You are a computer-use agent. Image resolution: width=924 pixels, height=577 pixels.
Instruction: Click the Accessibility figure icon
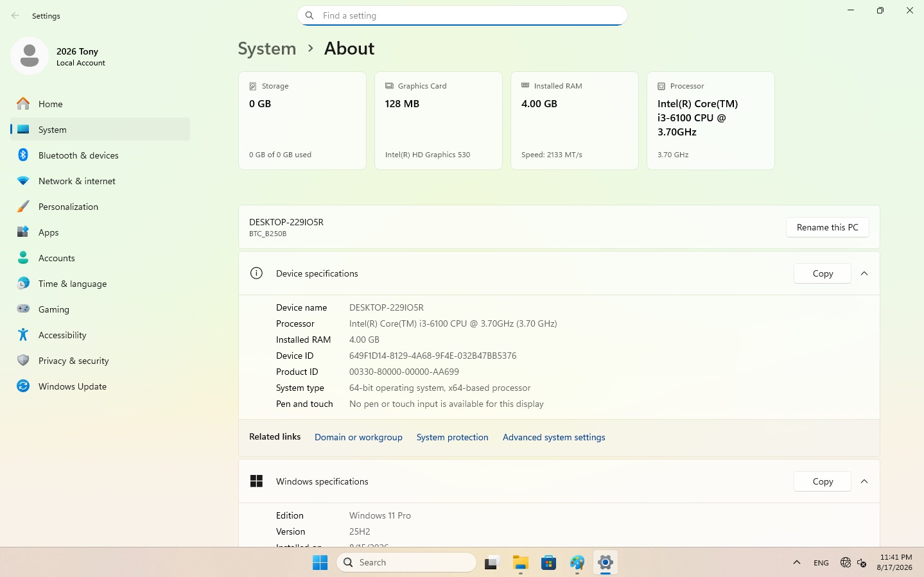click(23, 334)
